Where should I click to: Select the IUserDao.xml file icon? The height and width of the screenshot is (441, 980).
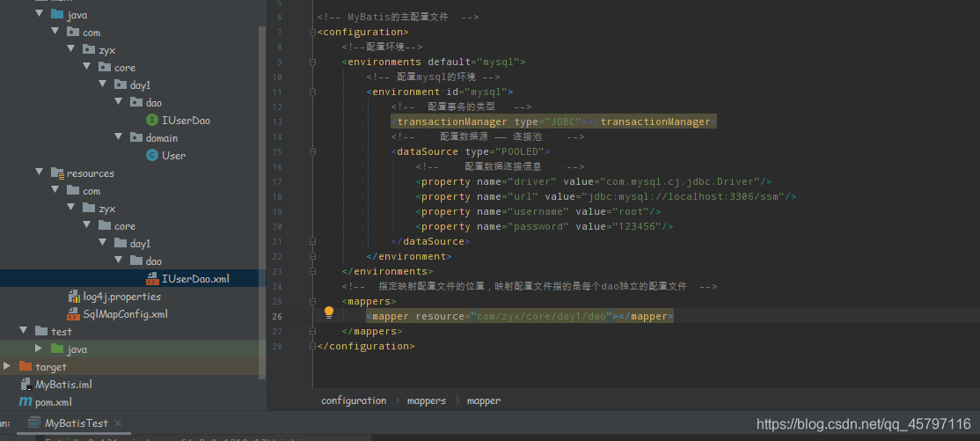152,278
